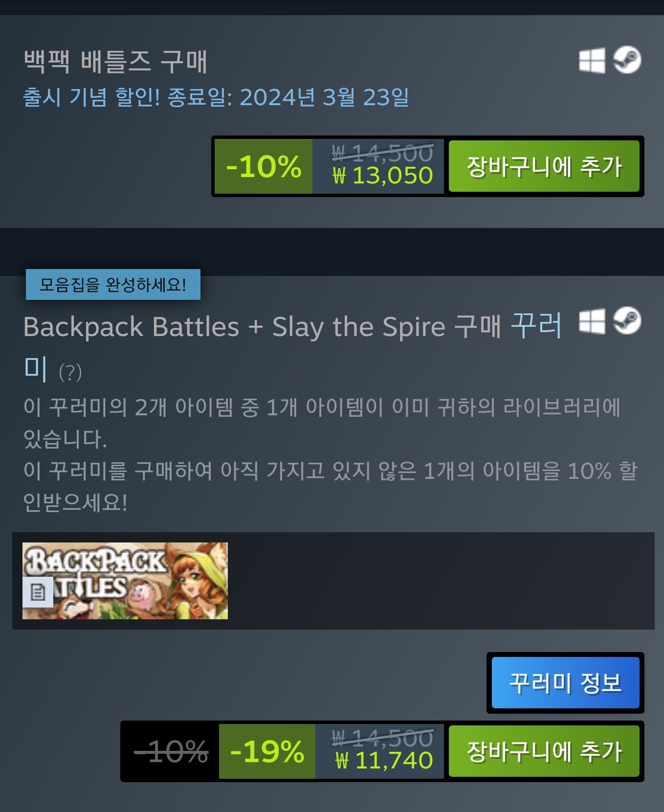This screenshot has height=812, width=664.
Task: Click the (?) help next to bundle title
Action: (70, 373)
